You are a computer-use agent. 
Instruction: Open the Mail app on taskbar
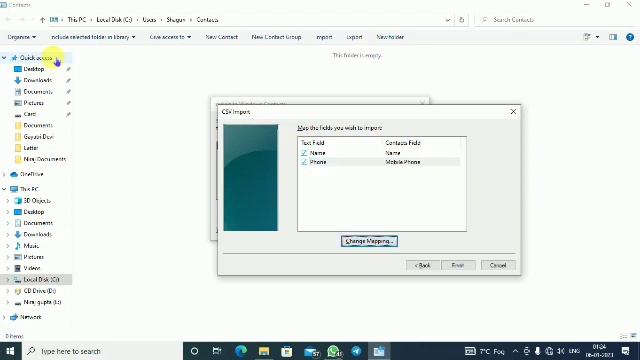[311, 351]
